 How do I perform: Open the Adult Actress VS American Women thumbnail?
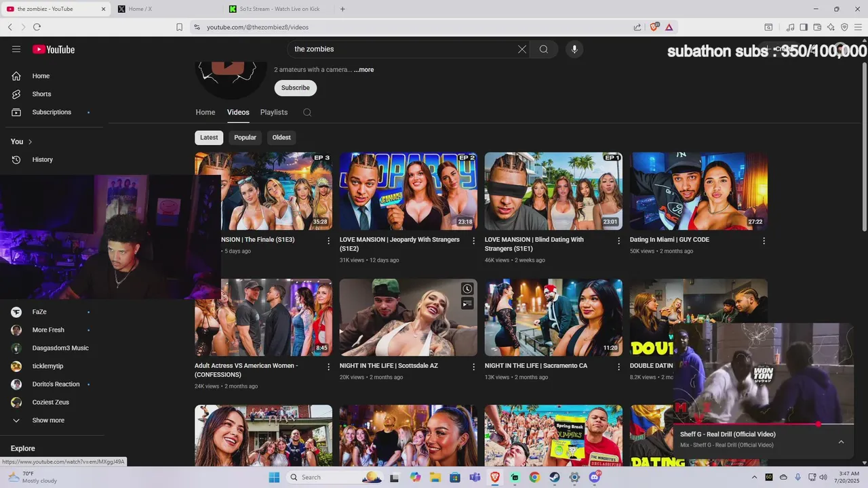pyautogui.click(x=263, y=317)
